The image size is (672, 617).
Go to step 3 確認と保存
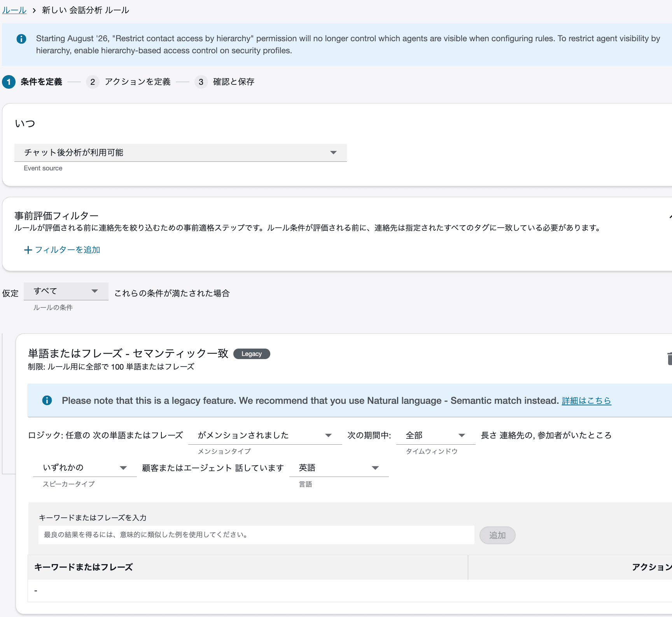[224, 82]
